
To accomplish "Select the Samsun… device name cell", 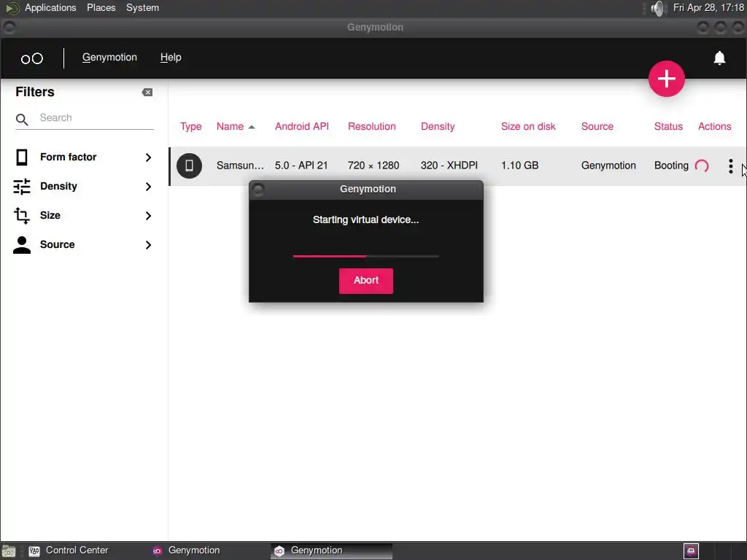I will pyautogui.click(x=240, y=166).
